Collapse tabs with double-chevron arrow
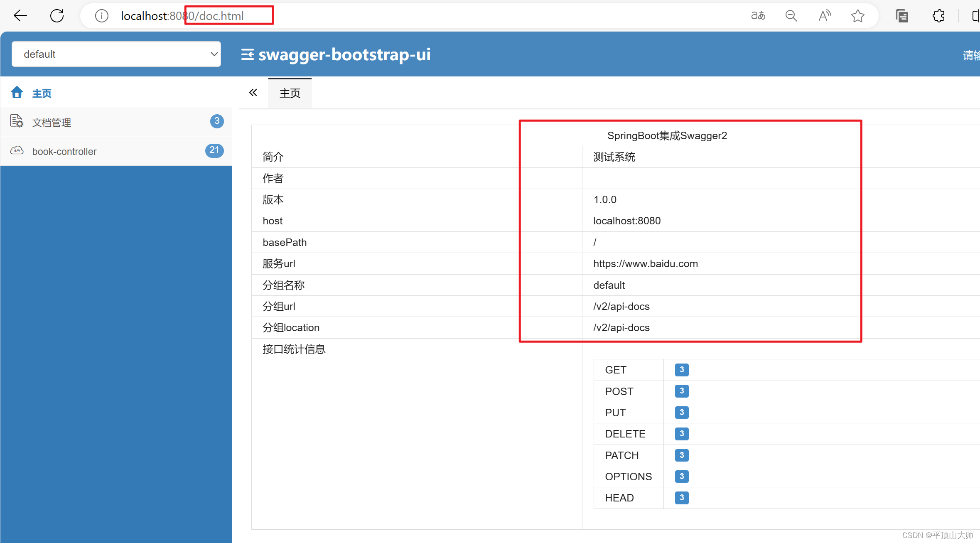 click(x=253, y=93)
